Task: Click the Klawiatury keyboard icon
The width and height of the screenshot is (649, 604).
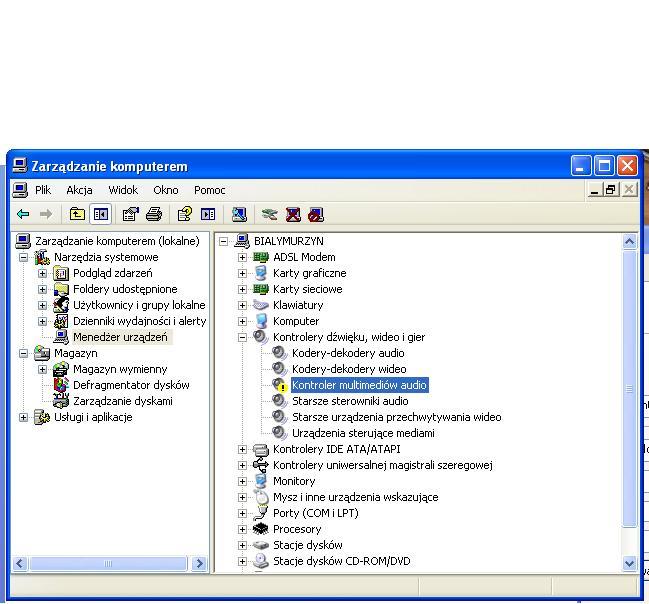Action: coord(261,305)
